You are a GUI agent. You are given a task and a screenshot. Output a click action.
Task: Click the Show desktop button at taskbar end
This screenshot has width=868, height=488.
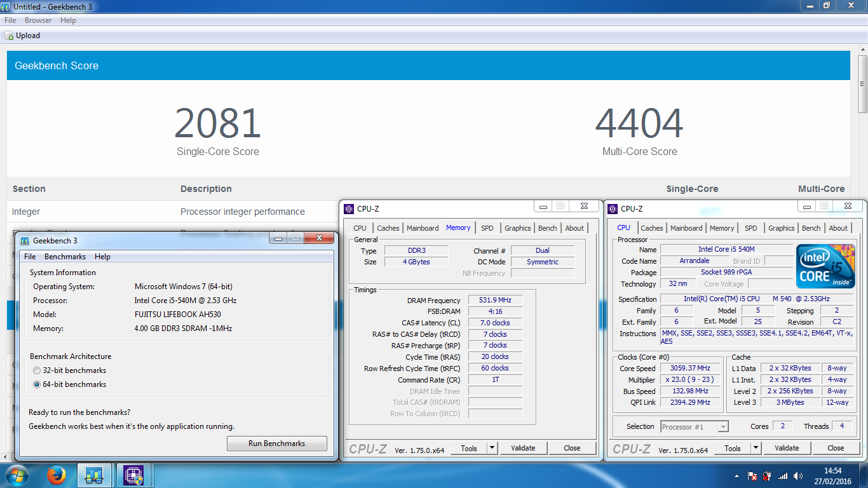pos(864,475)
